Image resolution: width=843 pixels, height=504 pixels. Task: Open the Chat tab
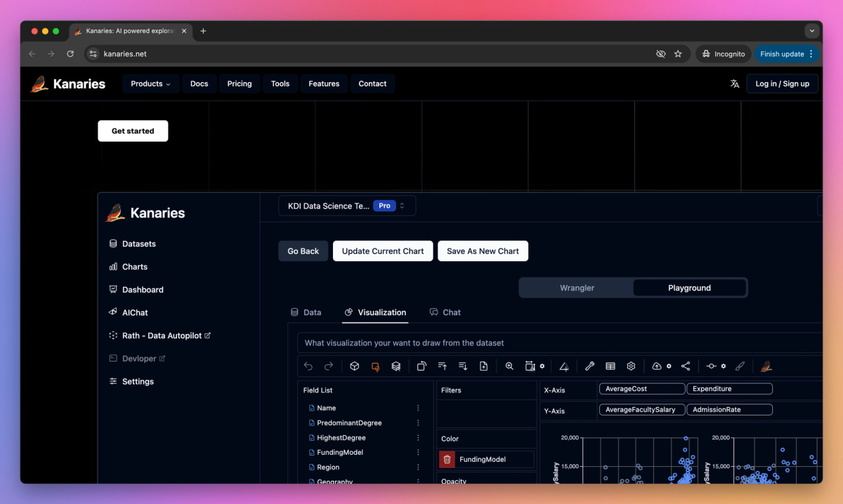[445, 312]
